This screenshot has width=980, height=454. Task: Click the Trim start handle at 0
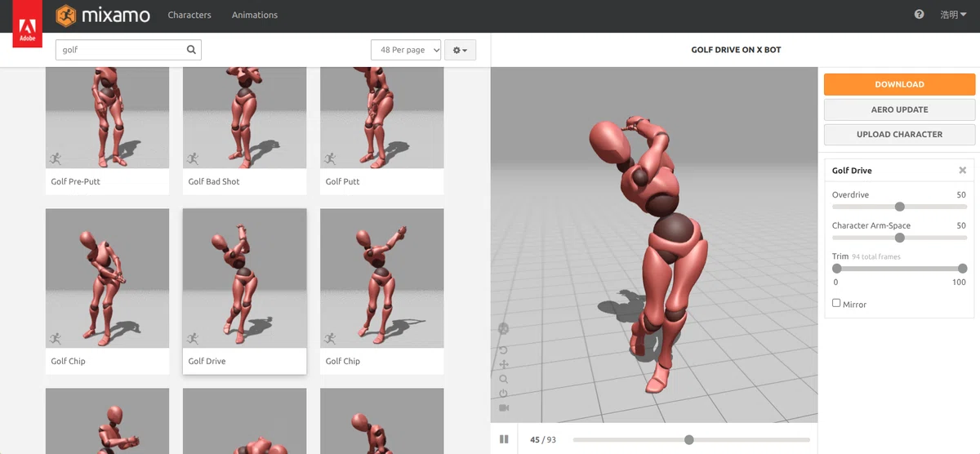[x=836, y=269]
